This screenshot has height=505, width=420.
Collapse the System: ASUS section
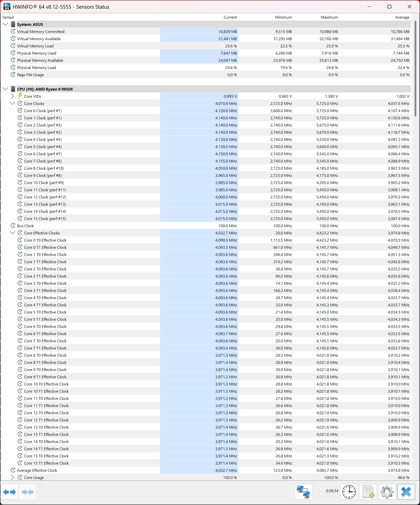(6, 24)
